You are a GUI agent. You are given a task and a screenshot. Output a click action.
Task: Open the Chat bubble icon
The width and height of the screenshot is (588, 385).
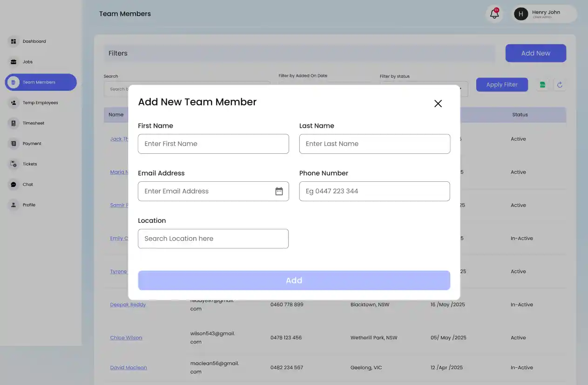(13, 185)
